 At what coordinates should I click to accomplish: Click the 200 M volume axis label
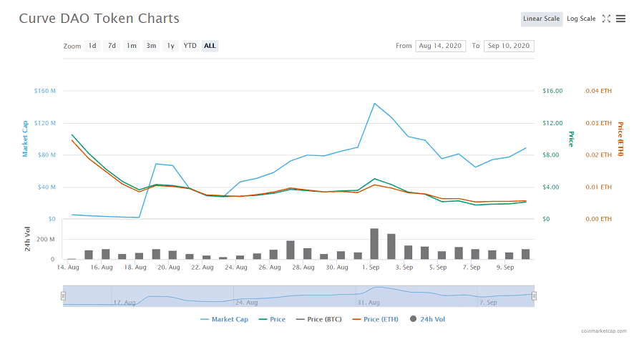tap(46, 240)
